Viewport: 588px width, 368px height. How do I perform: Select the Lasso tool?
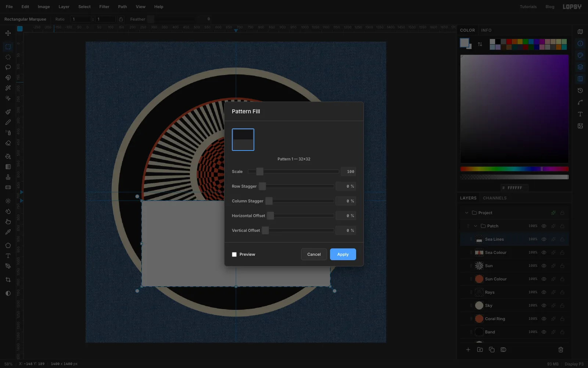[x=8, y=67]
